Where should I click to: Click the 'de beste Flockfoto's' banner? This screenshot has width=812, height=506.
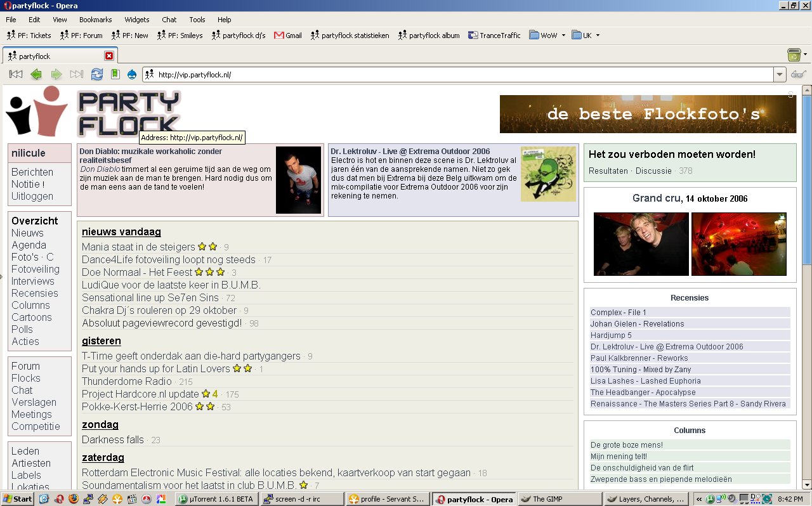coord(648,114)
